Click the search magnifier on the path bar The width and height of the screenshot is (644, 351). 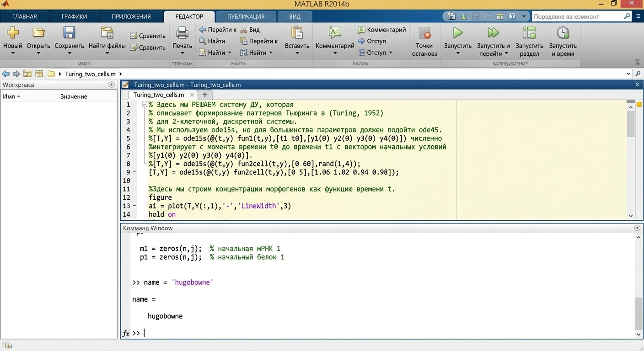[x=638, y=74]
